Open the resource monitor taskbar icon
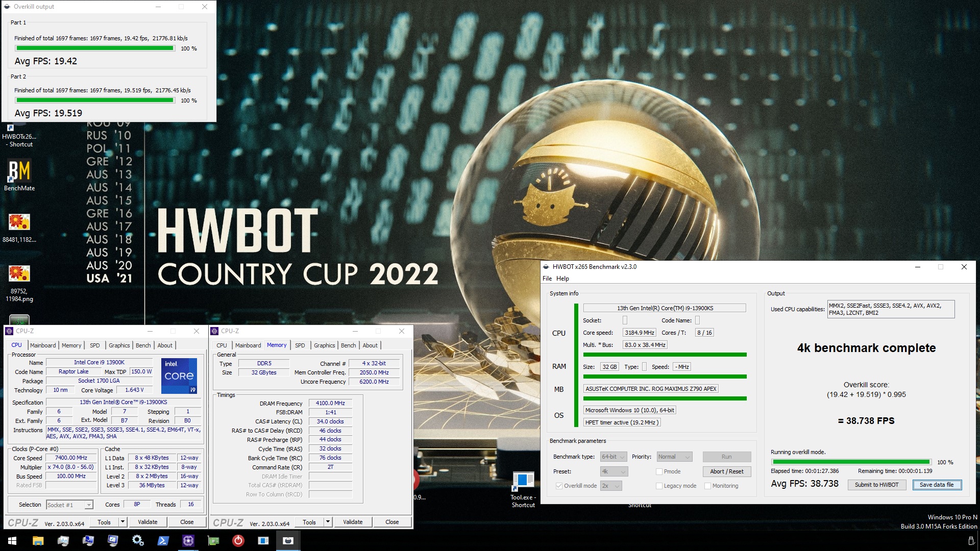 point(63,540)
